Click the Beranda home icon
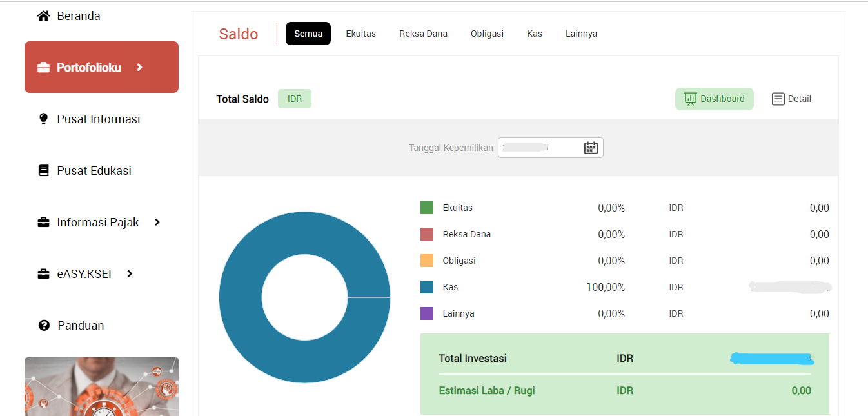 (44, 16)
